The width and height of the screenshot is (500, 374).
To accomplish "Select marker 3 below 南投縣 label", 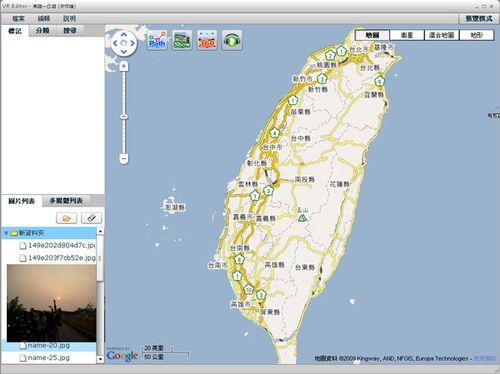I will 268,191.
